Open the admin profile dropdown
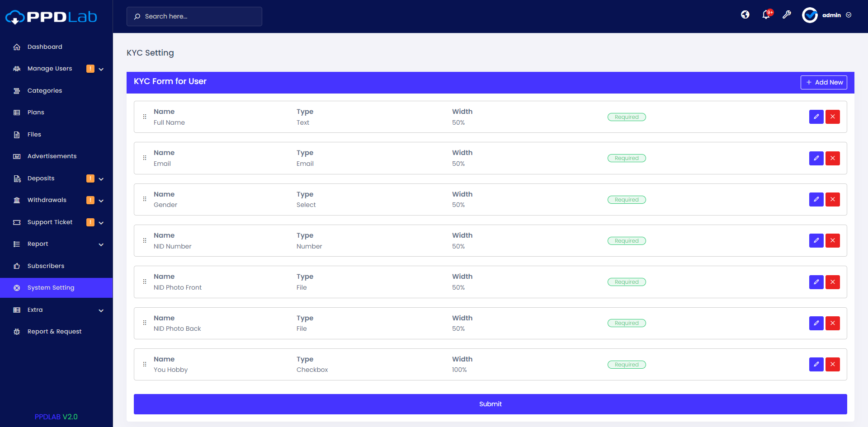Image resolution: width=868 pixels, height=427 pixels. tap(827, 15)
